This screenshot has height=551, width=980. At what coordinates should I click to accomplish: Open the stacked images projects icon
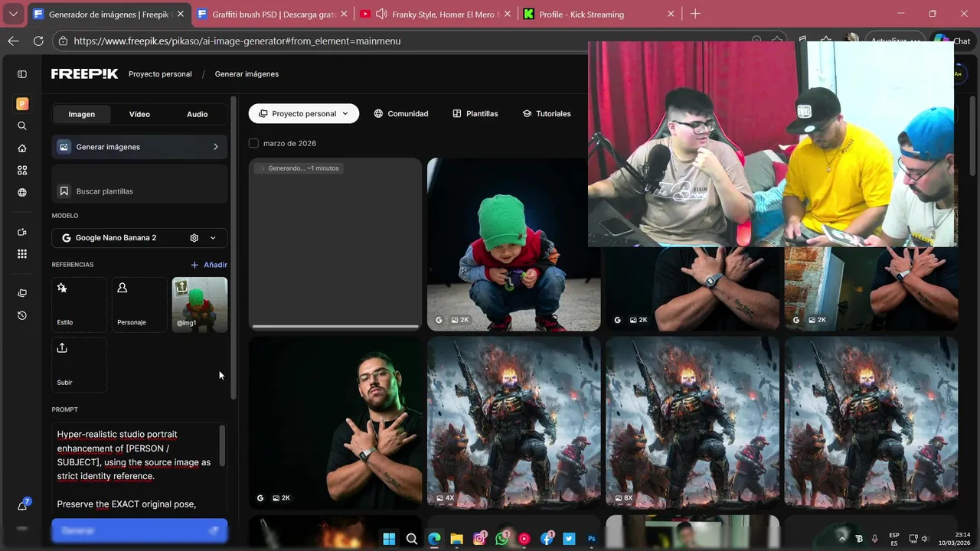22,293
